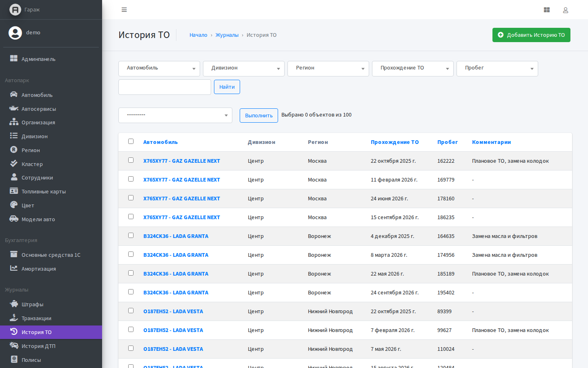Click the hamburger menu icon

click(x=124, y=10)
